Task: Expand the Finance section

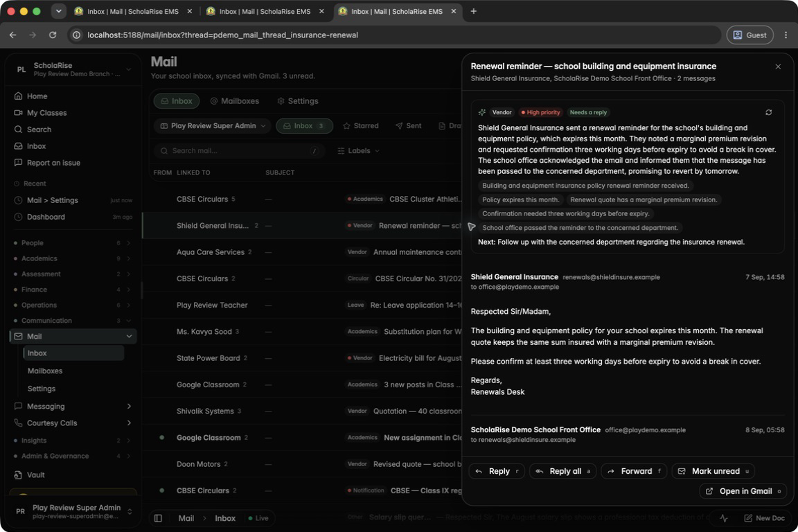Action: click(x=73, y=290)
